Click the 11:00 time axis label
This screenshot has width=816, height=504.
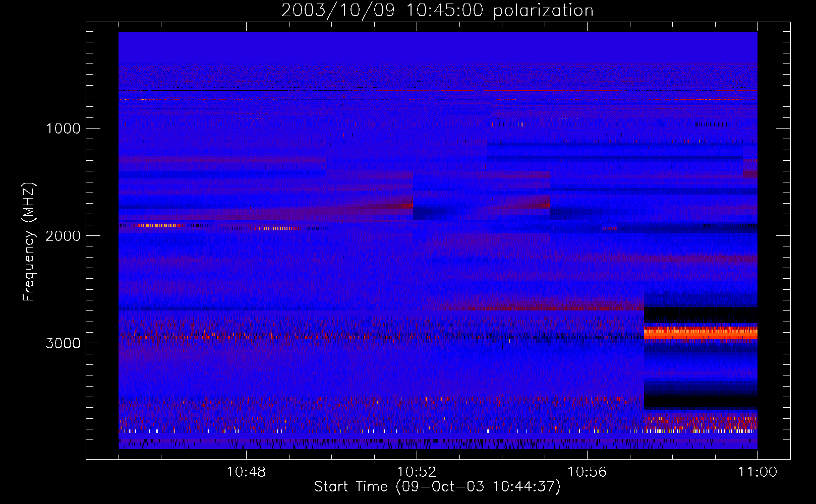pyautogui.click(x=757, y=472)
